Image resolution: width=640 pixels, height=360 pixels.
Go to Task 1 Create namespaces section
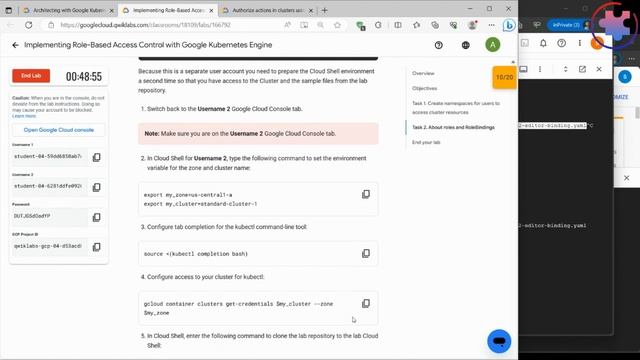[456, 108]
